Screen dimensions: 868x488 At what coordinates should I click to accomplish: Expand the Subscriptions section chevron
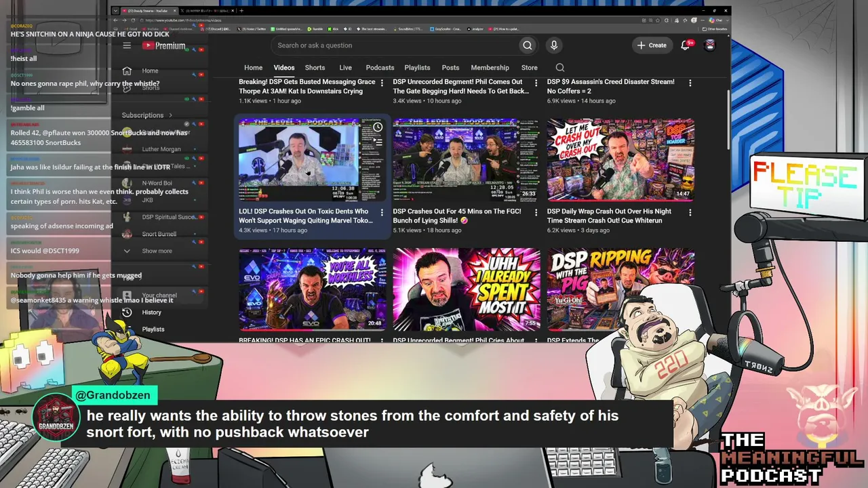pyautogui.click(x=170, y=115)
